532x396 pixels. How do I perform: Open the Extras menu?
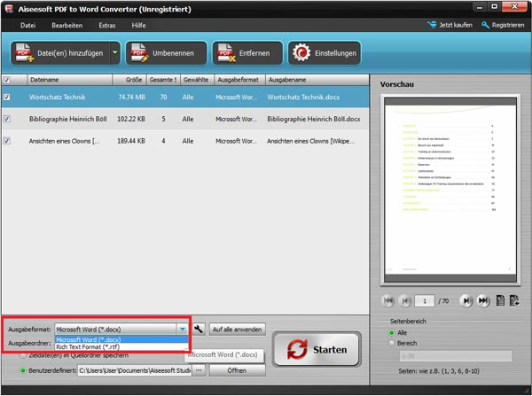106,26
